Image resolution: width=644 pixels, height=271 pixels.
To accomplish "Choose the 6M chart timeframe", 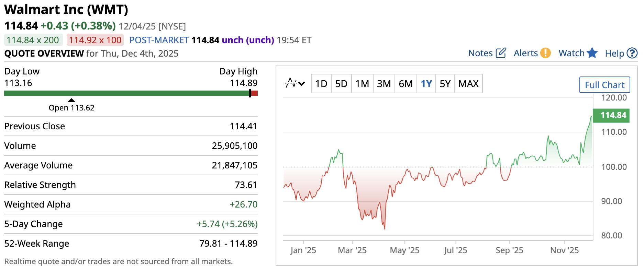I will [406, 84].
